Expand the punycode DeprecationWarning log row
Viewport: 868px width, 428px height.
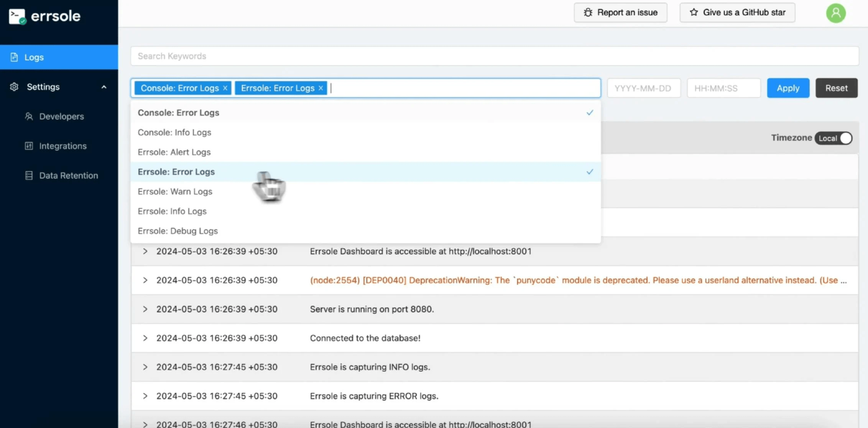tap(145, 280)
